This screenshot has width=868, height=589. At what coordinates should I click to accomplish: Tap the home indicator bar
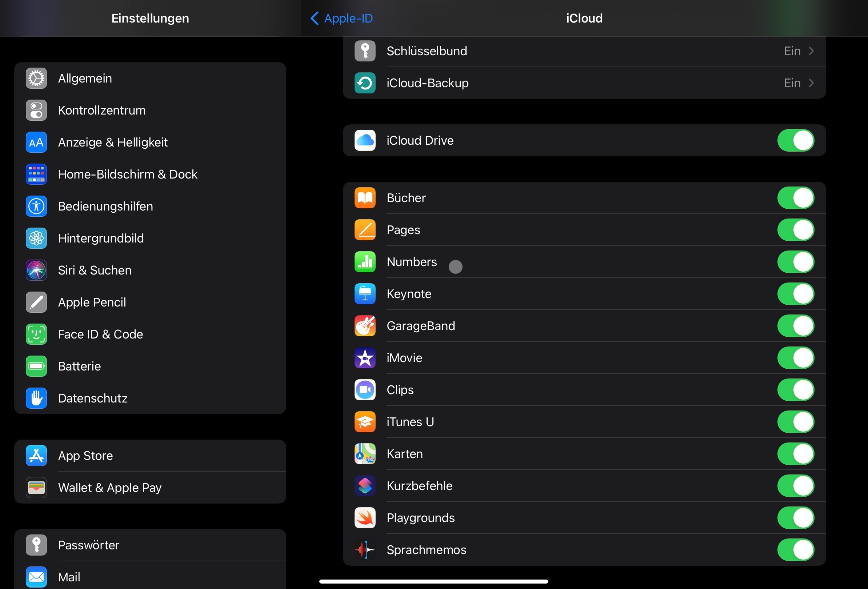pos(433,581)
